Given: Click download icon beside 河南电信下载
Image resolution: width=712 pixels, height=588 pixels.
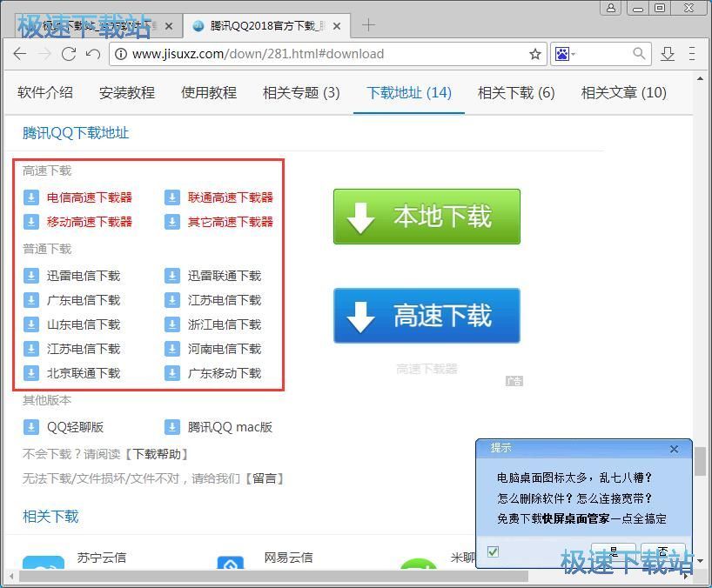Looking at the screenshot, I should pos(172,349).
